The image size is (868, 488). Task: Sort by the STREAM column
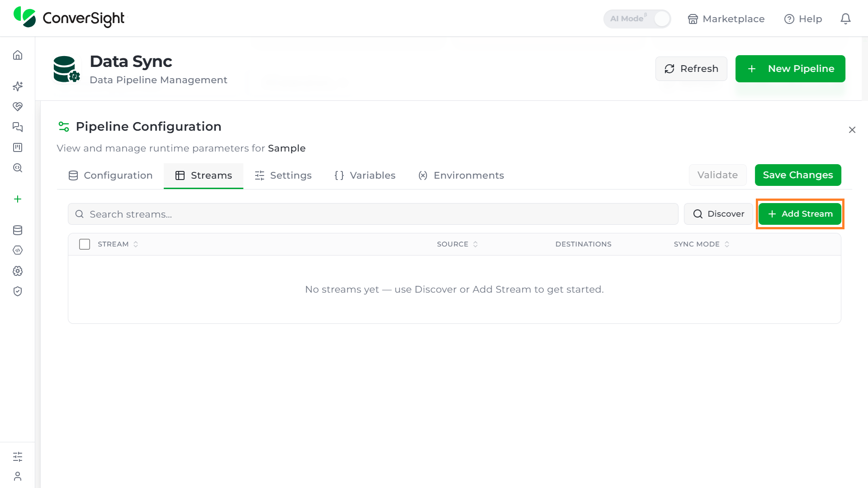[x=118, y=244]
